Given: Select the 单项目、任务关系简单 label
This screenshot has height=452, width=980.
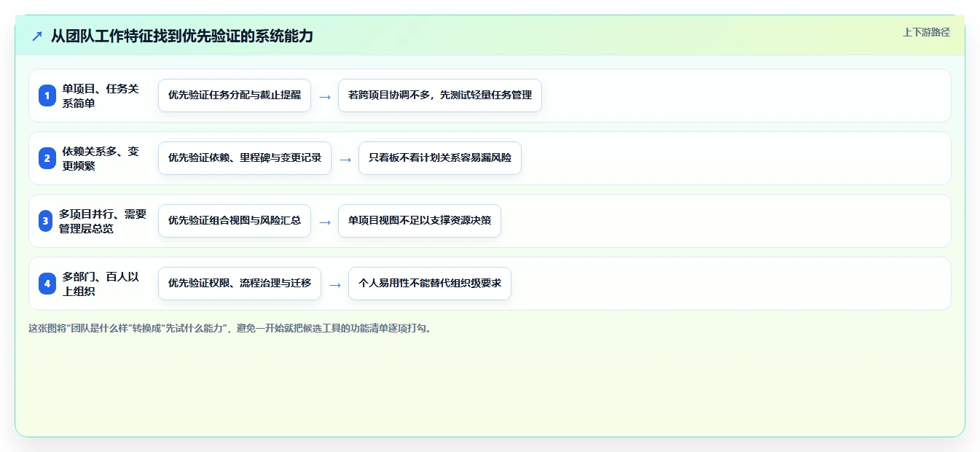Looking at the screenshot, I should [x=101, y=96].
